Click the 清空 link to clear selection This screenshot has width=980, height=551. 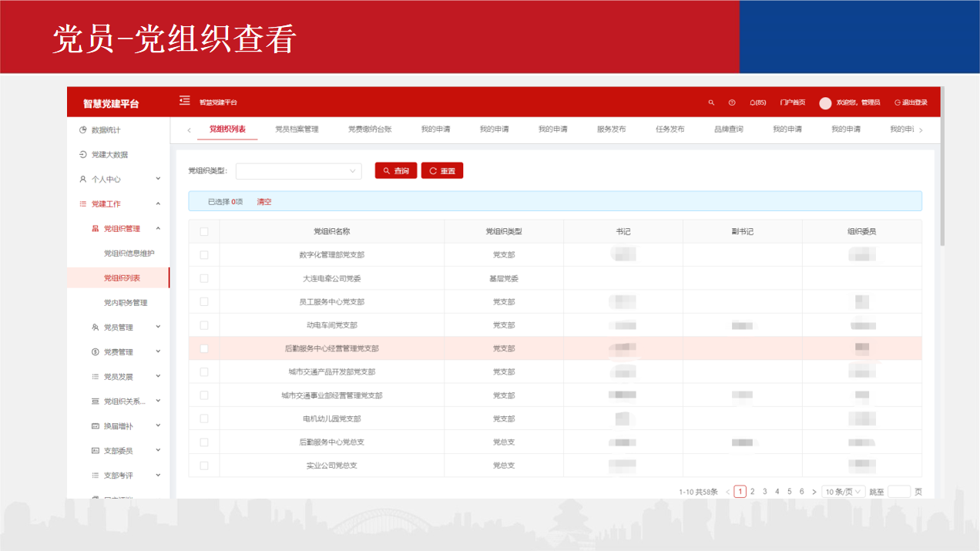pos(264,202)
